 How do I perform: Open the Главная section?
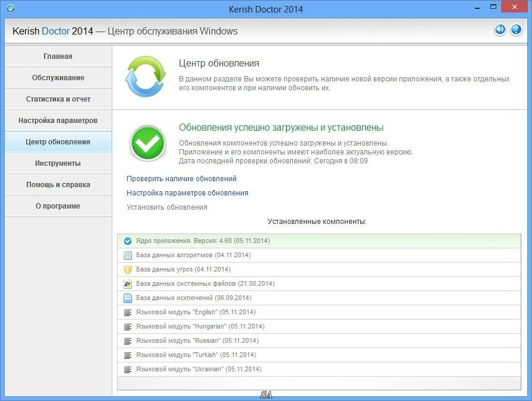(x=58, y=56)
